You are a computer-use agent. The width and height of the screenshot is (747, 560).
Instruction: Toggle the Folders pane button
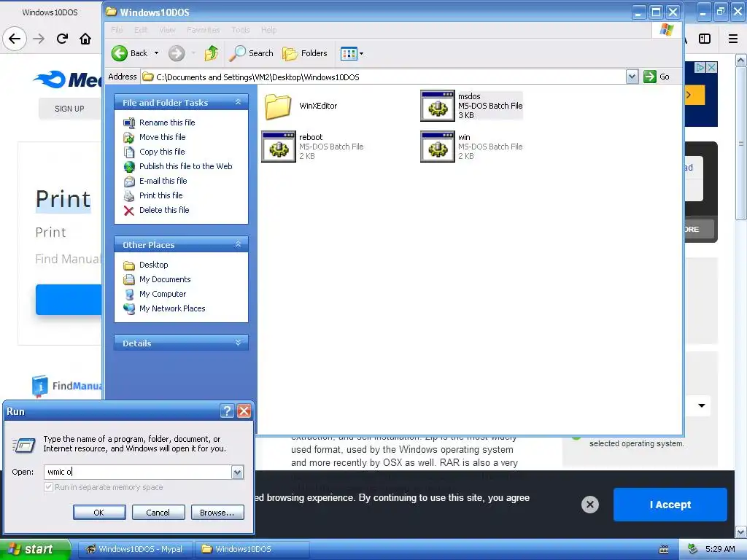[305, 53]
